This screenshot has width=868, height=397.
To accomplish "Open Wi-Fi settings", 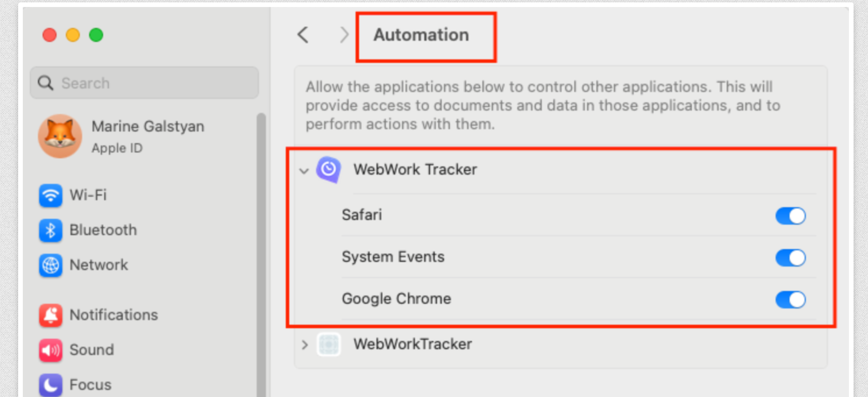I will pyautogui.click(x=87, y=195).
